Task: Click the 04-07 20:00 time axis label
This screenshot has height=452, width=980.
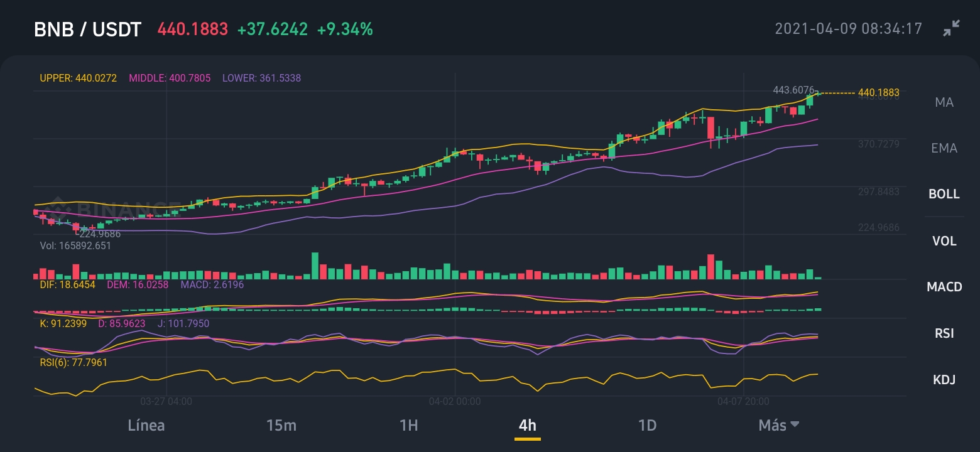Action: click(743, 401)
